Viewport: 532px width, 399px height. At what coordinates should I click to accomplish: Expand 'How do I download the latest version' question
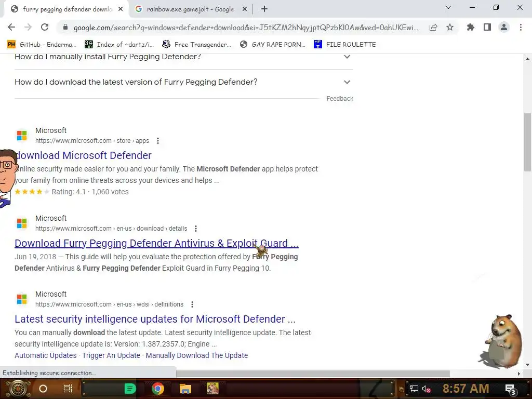(183, 82)
